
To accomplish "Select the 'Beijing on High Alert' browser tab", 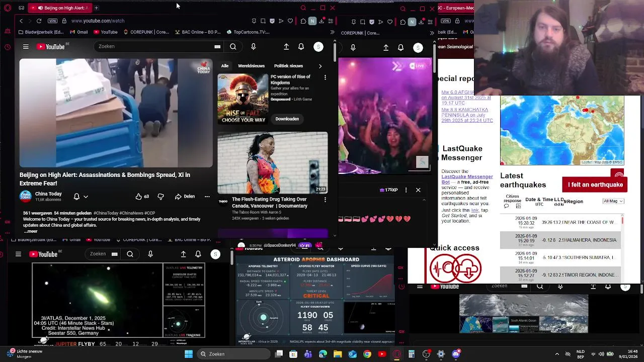I will [x=60, y=8].
